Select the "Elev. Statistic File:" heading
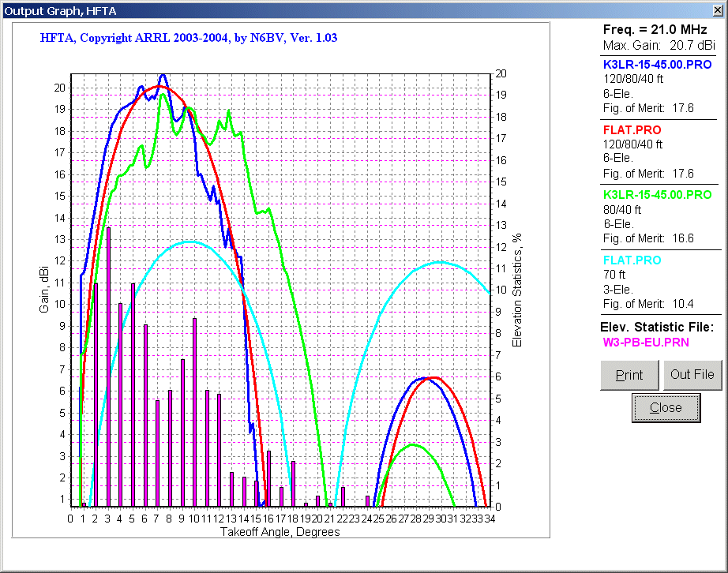The image size is (728, 573). 657,327
